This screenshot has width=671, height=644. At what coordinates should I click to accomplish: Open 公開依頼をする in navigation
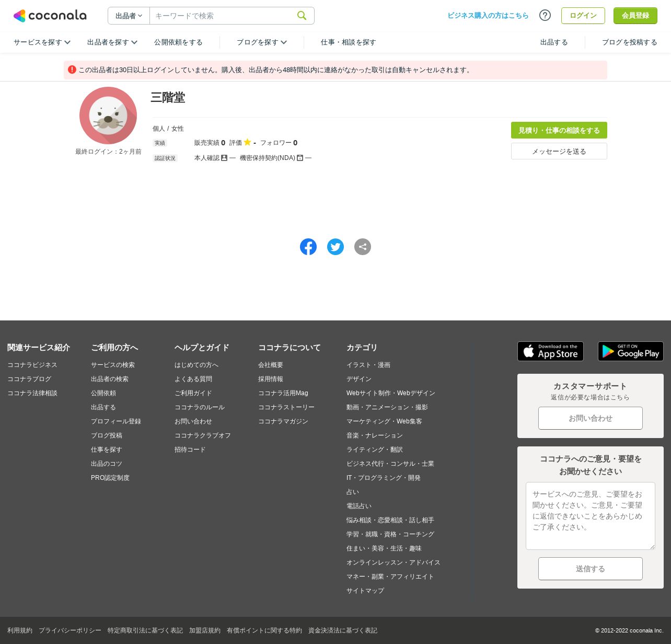pyautogui.click(x=178, y=42)
